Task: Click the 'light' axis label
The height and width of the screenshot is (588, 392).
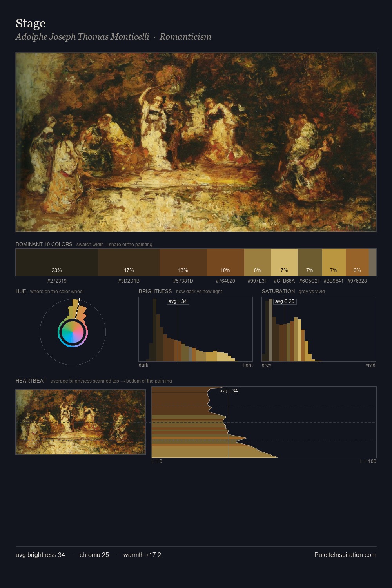Action: [x=248, y=365]
